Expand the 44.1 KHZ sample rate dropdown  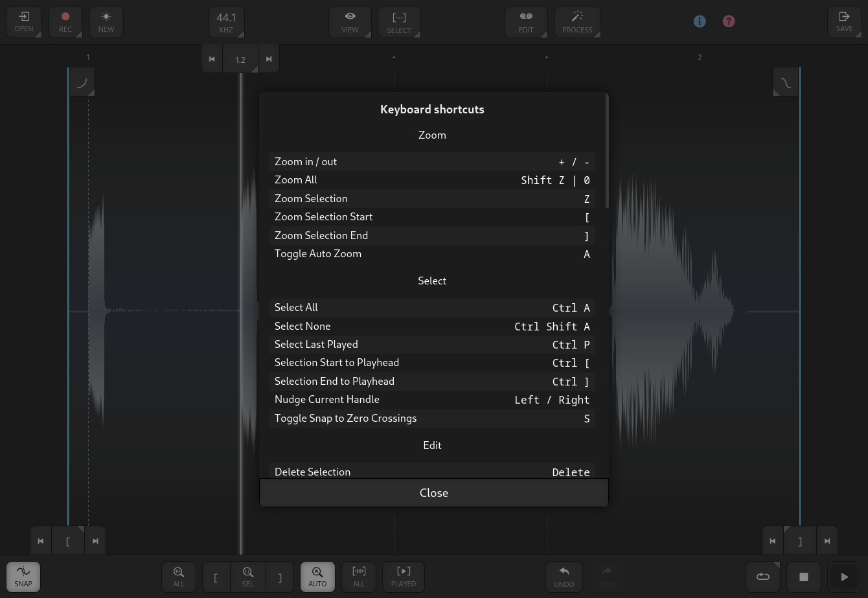[x=226, y=22]
